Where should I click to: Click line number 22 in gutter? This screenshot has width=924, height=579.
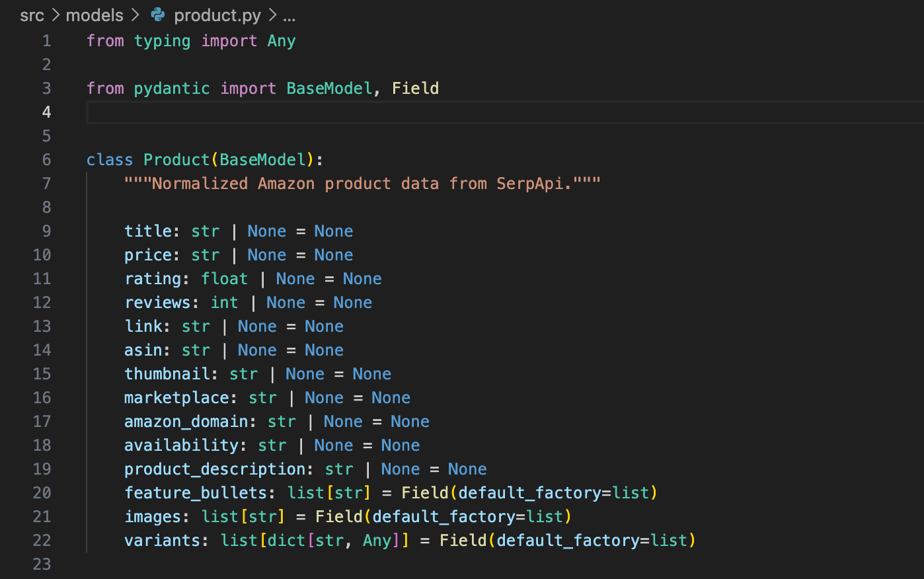(x=42, y=541)
